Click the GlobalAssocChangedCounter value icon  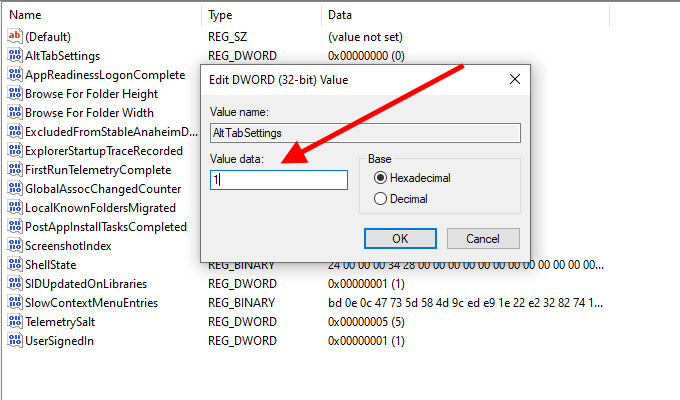(14, 188)
